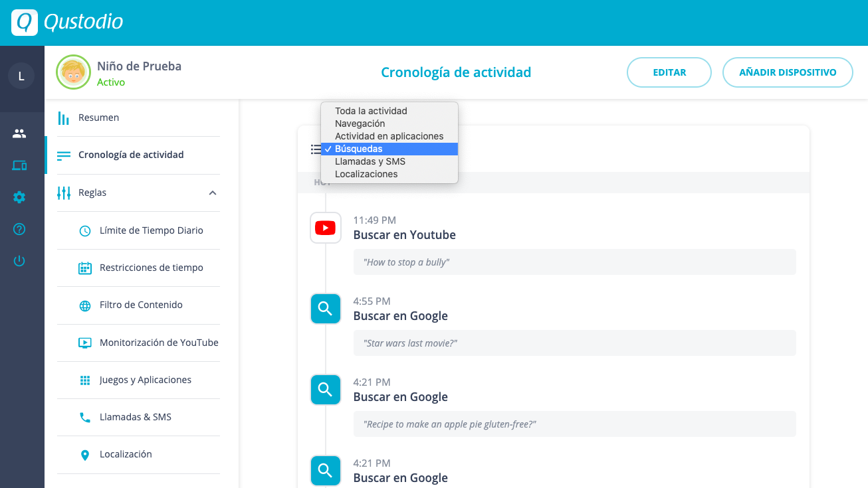The width and height of the screenshot is (868, 488).
Task: Click the 4:55 PM Buscar en Google title
Action: pos(400,316)
